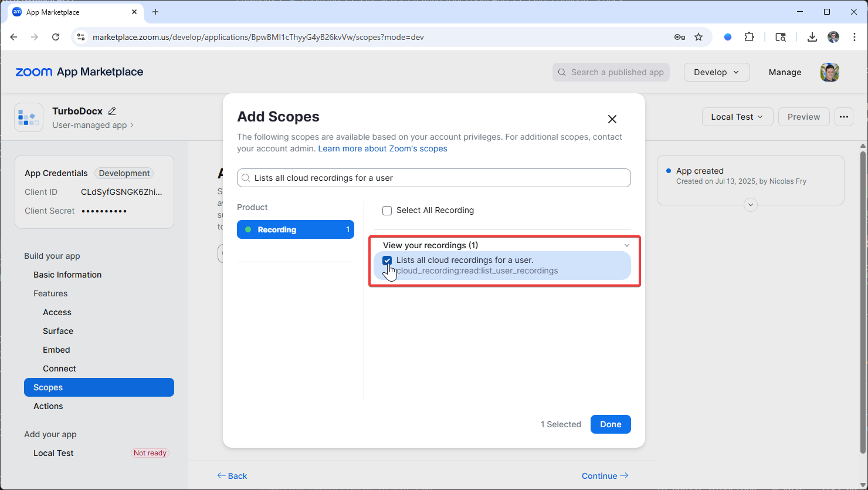Uncheck Lists all cloud recordings scope

coord(387,261)
